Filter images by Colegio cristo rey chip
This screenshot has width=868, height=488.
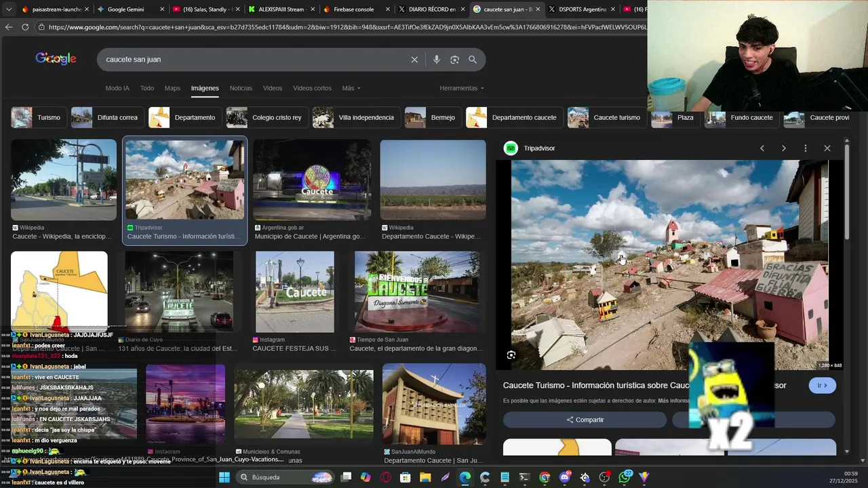(x=267, y=117)
